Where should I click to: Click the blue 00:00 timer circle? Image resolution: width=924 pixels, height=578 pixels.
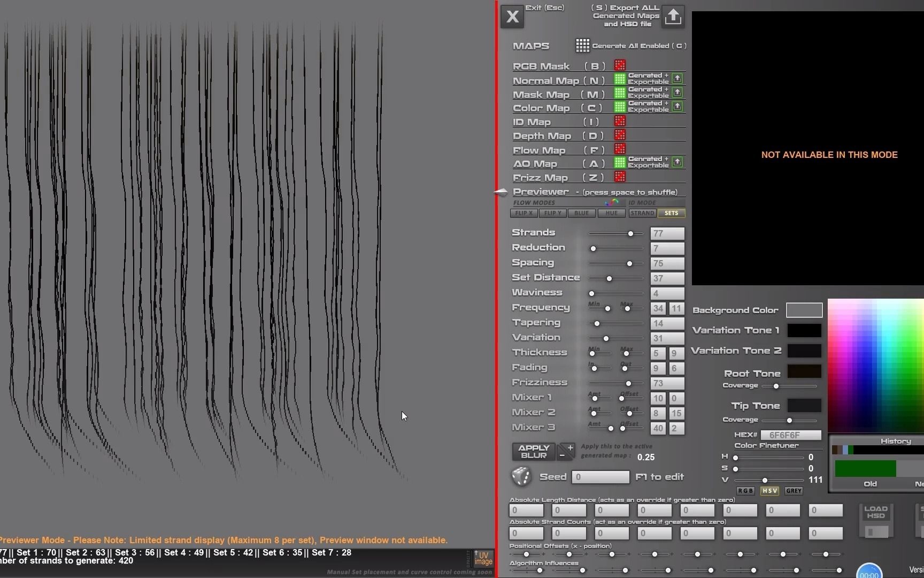tap(869, 572)
